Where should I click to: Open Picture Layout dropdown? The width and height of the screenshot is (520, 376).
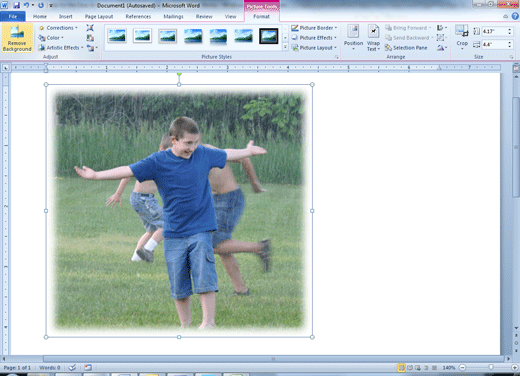coord(314,48)
